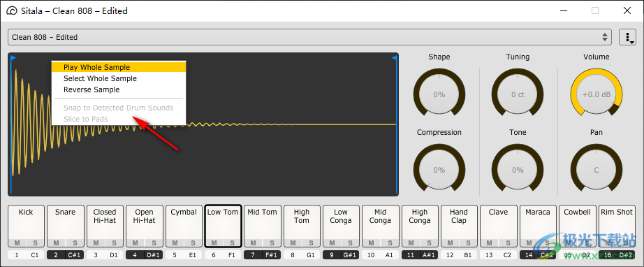
Task: Mute the Kick pad
Action: (x=17, y=243)
